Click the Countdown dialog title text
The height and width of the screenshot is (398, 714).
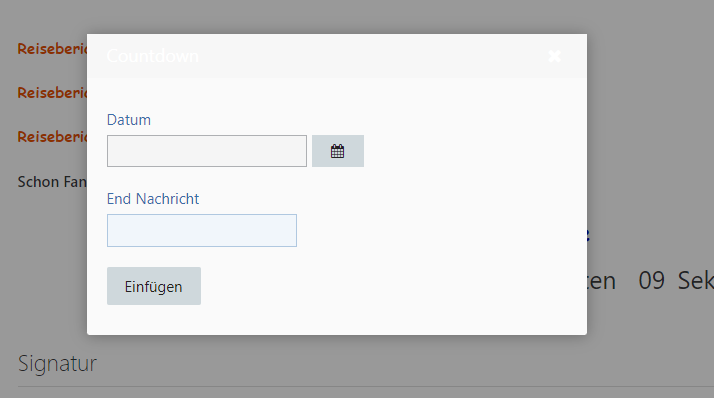153,56
